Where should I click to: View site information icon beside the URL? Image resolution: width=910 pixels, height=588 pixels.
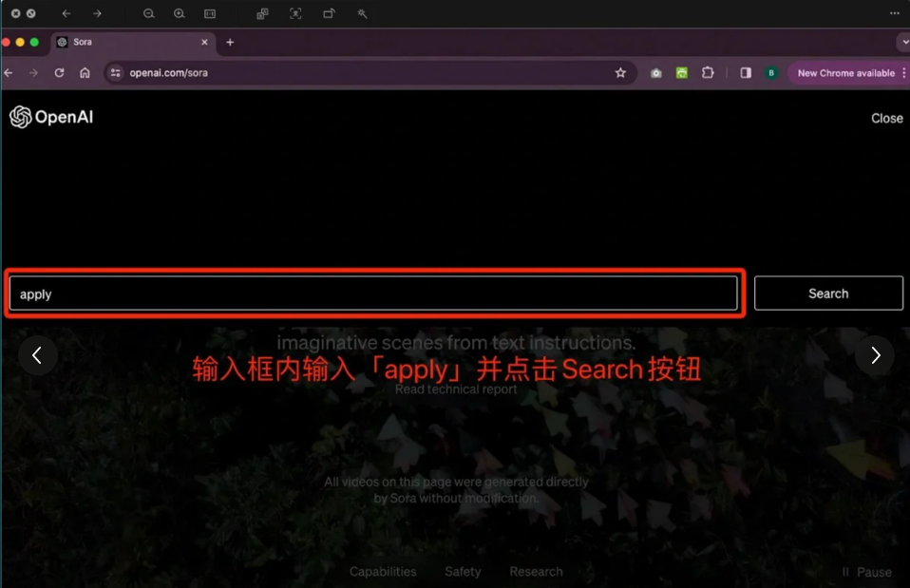tap(116, 72)
